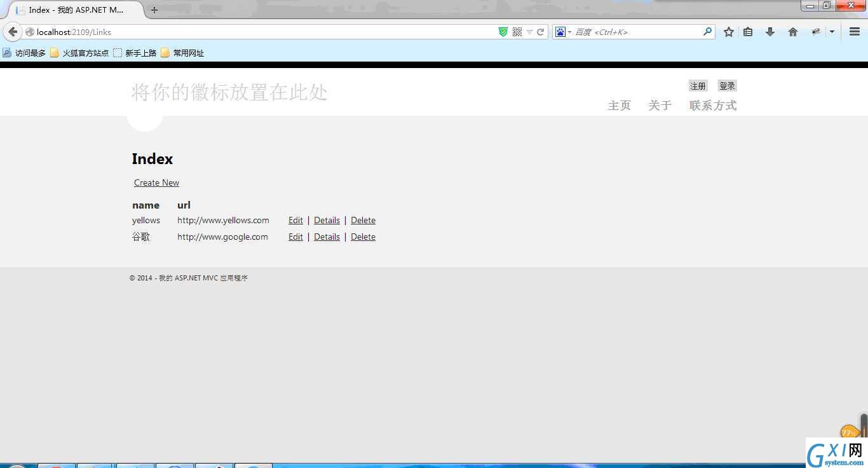Image resolution: width=868 pixels, height=468 pixels.
Task: Click the Create New link
Action: pos(156,182)
